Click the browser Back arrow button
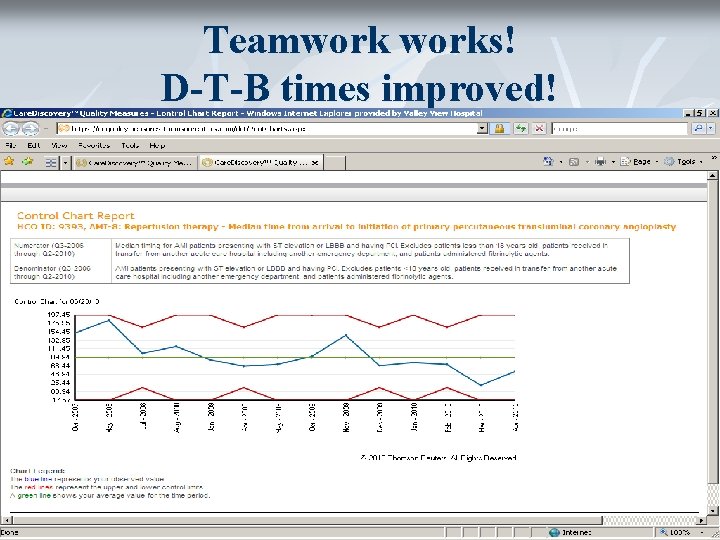This screenshot has height=540, width=720. point(11,129)
